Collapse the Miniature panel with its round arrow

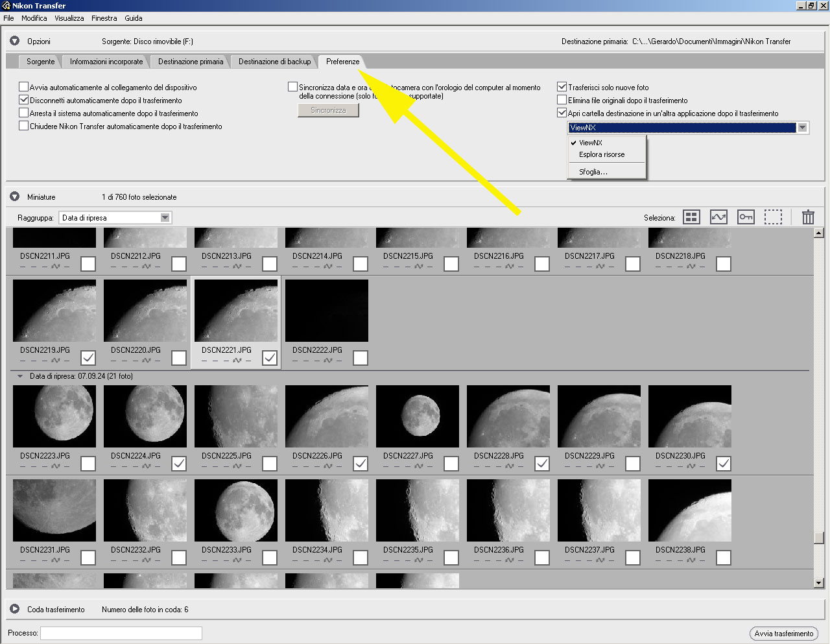tap(14, 197)
